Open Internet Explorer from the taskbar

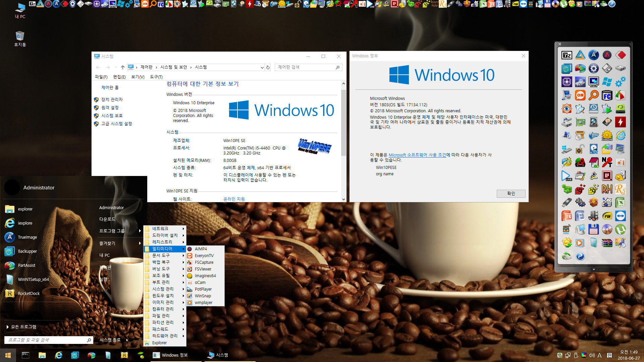59,355
